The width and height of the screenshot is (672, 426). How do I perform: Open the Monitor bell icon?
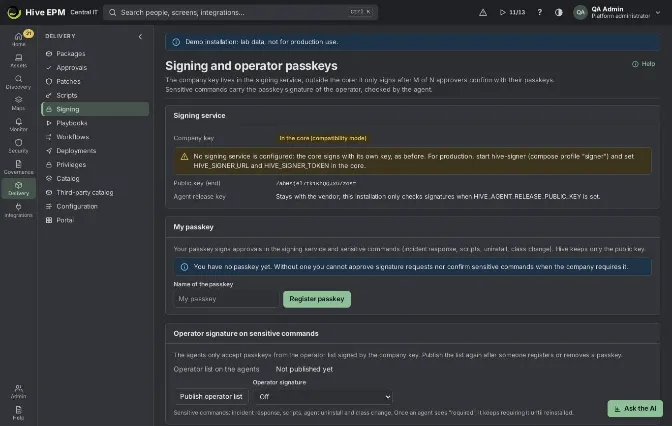[x=18, y=125]
